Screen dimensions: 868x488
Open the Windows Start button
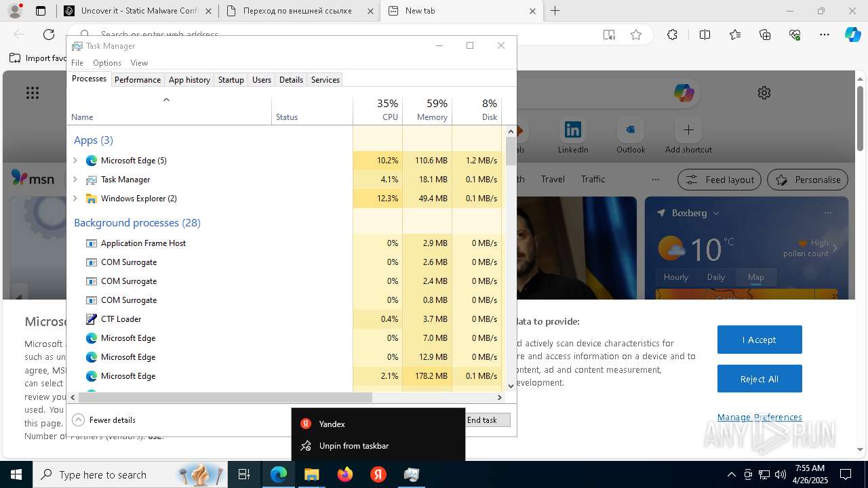[x=16, y=474]
